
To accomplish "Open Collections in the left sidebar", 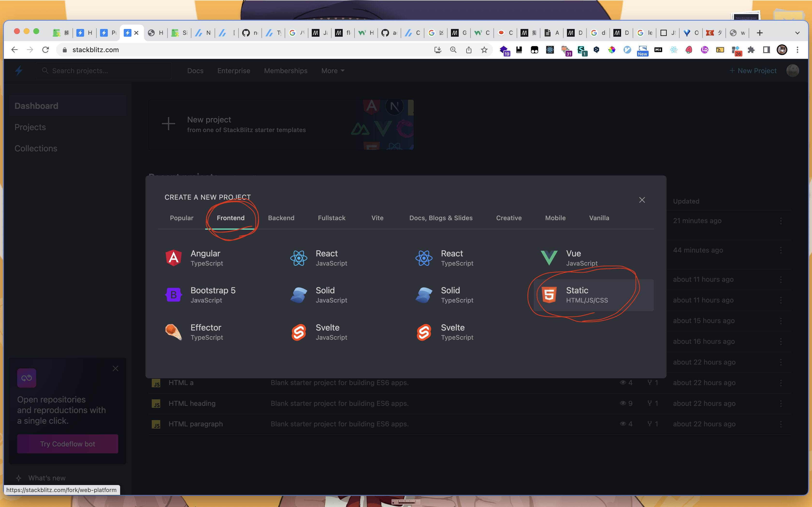I will [36, 148].
